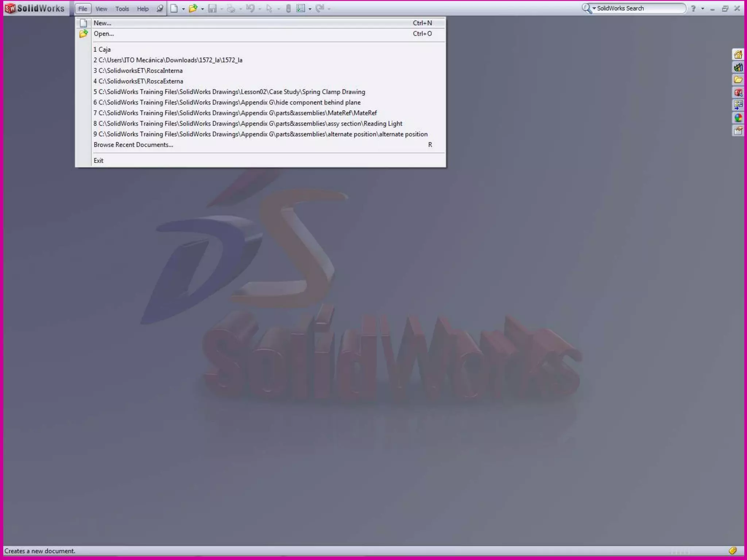Click in the SolidWorks Search field
The width and height of the screenshot is (747, 560).
pos(638,8)
